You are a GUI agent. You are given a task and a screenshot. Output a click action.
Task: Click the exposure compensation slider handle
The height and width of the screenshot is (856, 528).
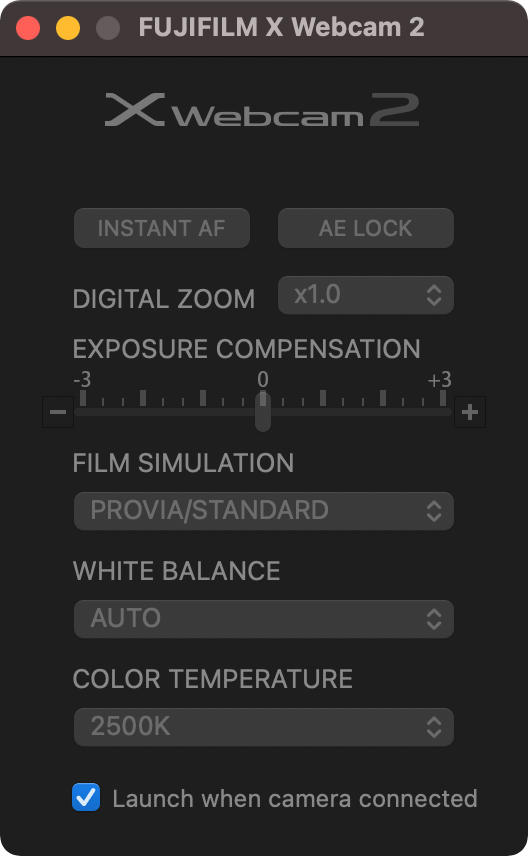point(263,412)
